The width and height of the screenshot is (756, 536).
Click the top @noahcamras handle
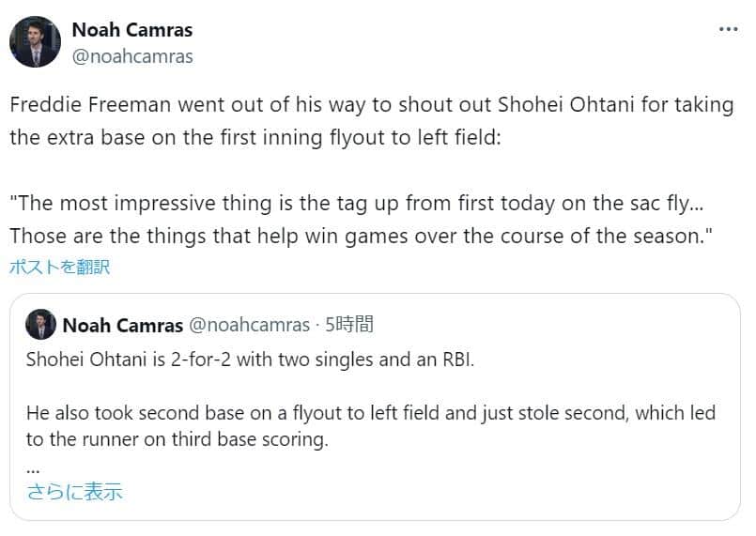132,56
